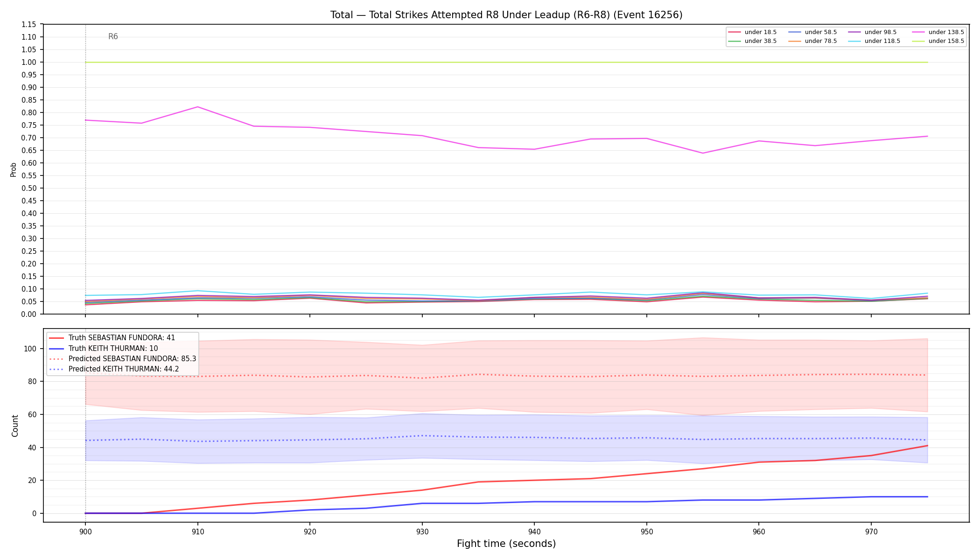Click the 'under 18.5' legend entry
The width and height of the screenshot is (980, 560).
pyautogui.click(x=753, y=32)
